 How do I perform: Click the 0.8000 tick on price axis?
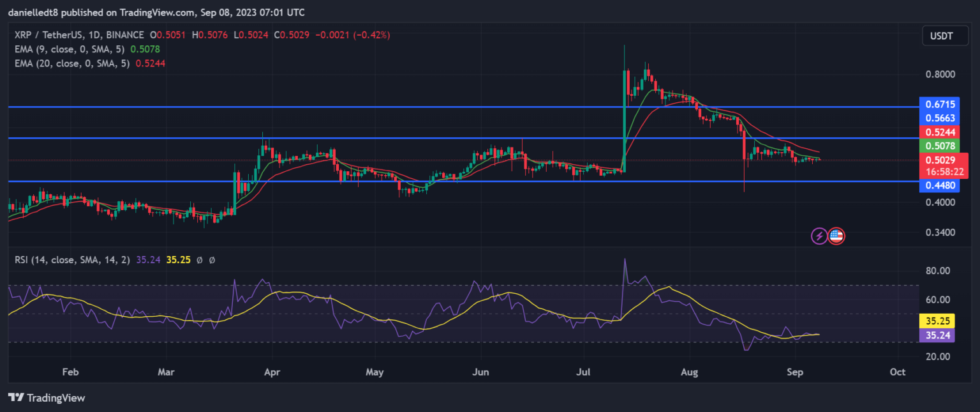point(940,74)
